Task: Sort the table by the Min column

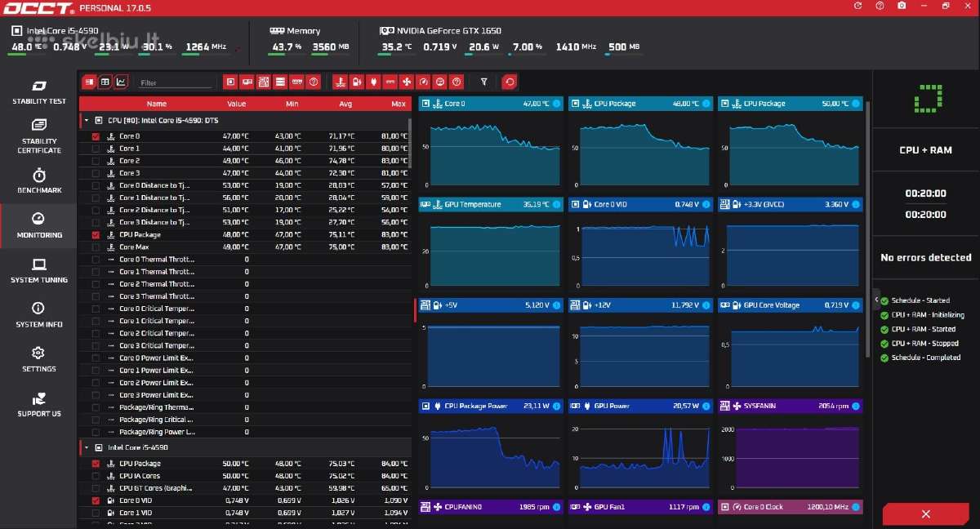Action: (292, 104)
